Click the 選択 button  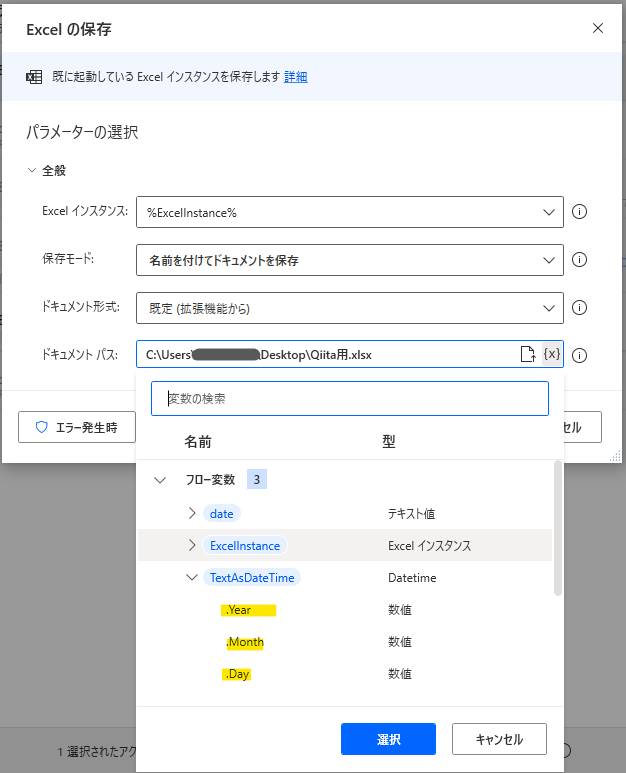pyautogui.click(x=388, y=739)
